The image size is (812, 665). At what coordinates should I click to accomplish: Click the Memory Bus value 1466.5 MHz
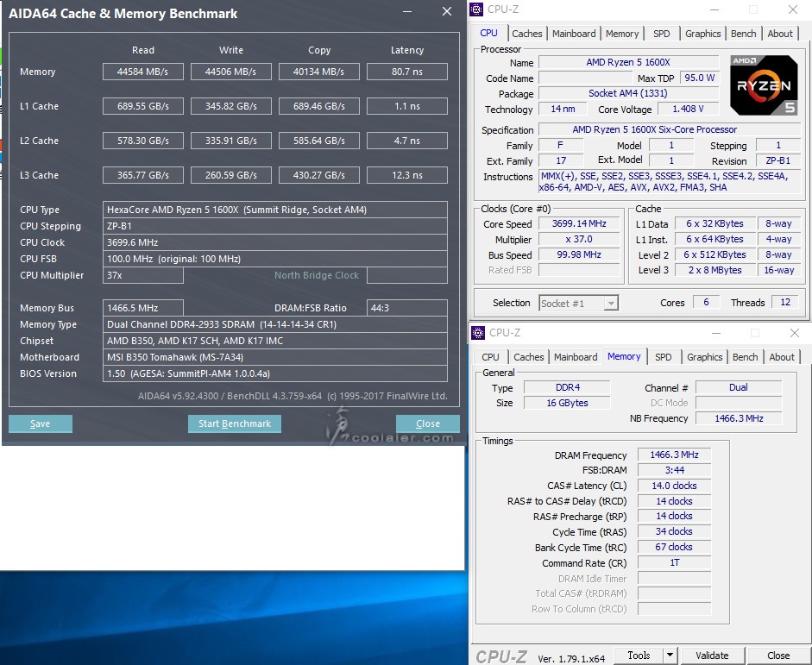tap(143, 308)
